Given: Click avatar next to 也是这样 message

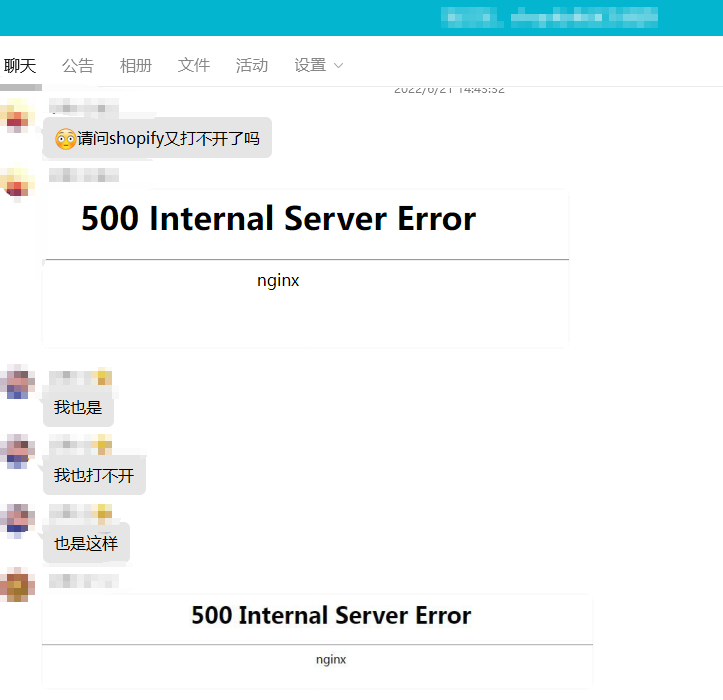Looking at the screenshot, I should pos(17,521).
